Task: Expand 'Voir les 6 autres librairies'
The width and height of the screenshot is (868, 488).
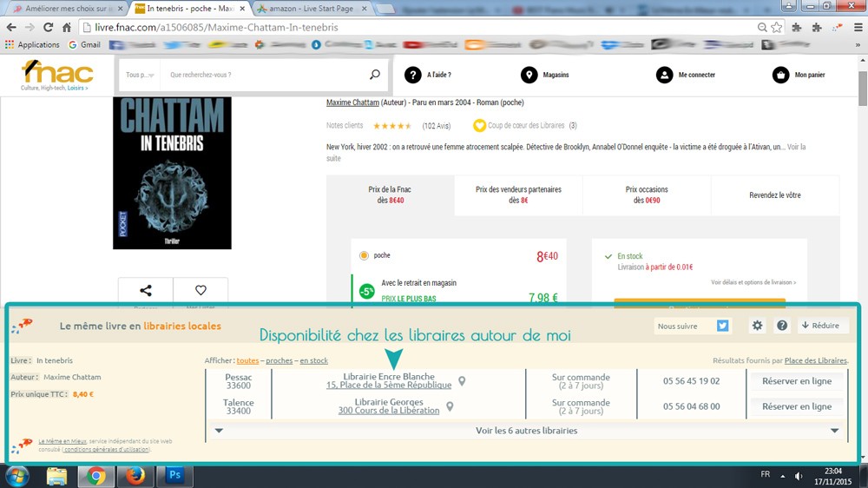Action: 527,431
